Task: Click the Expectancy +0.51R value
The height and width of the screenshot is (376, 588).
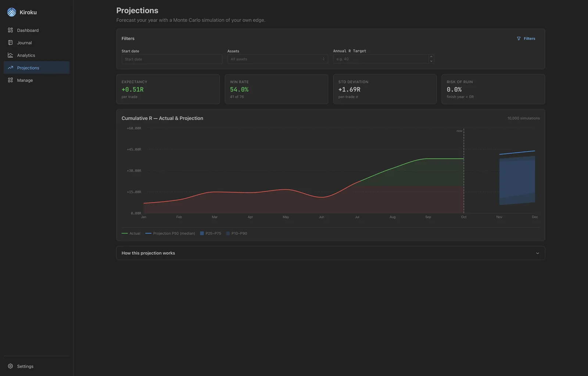Action: pyautogui.click(x=133, y=90)
